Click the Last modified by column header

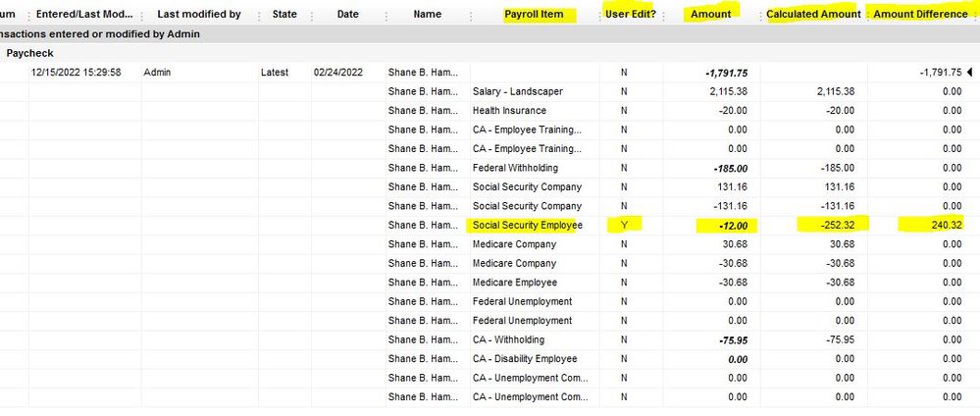pos(199,14)
